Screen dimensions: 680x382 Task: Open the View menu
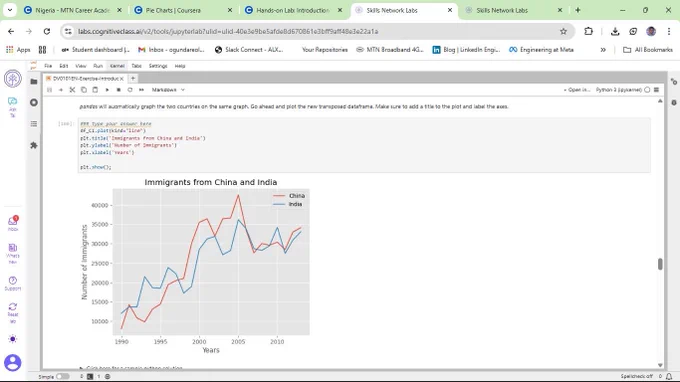[x=81, y=66]
